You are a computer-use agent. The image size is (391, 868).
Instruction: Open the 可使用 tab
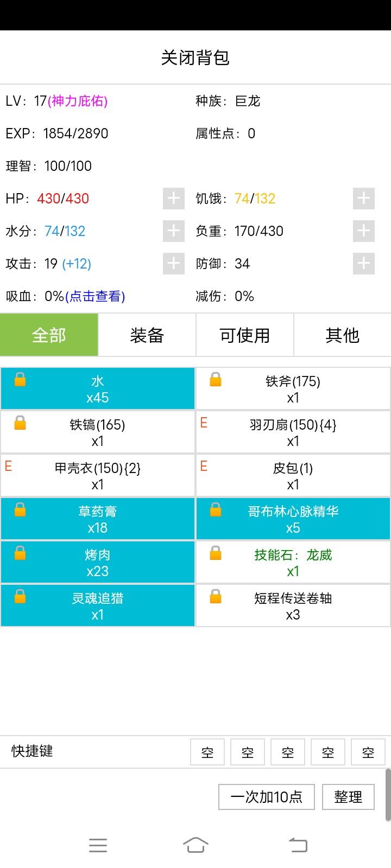pos(244,335)
